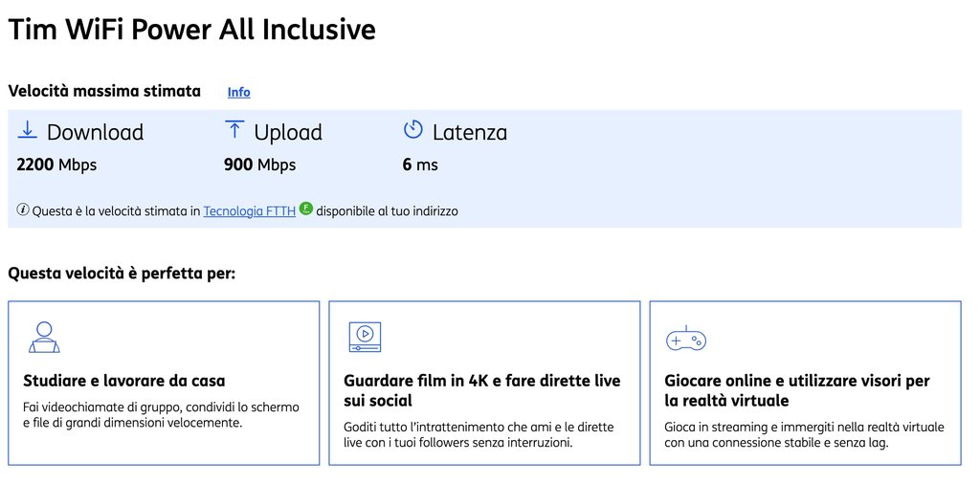Image resolution: width=980 pixels, height=484 pixels.
Task: Click 'Questa velocità è perfetta per:' heading
Action: (122, 274)
